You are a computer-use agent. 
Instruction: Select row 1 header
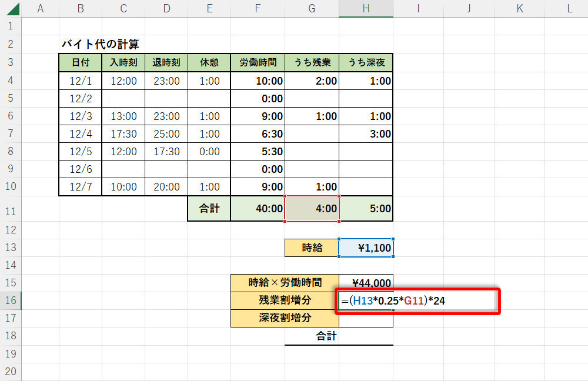point(11,26)
